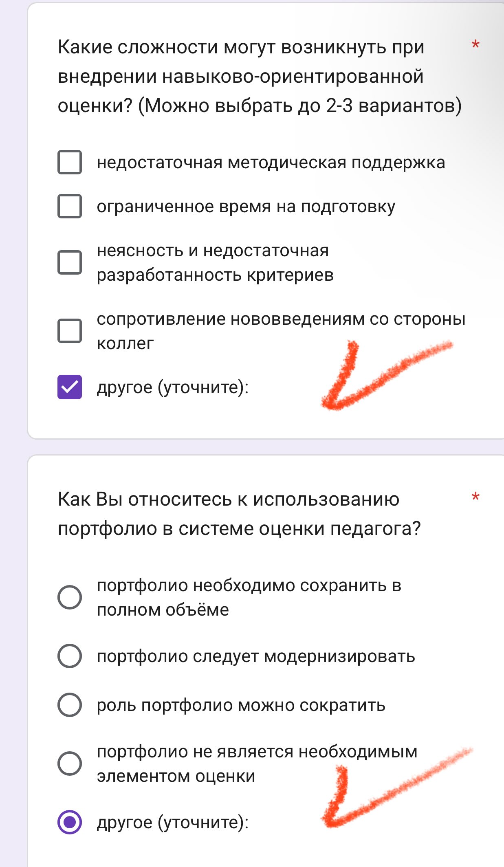Click the question title about портфолио педагога
This screenshot has width=504, height=867.
(x=239, y=514)
